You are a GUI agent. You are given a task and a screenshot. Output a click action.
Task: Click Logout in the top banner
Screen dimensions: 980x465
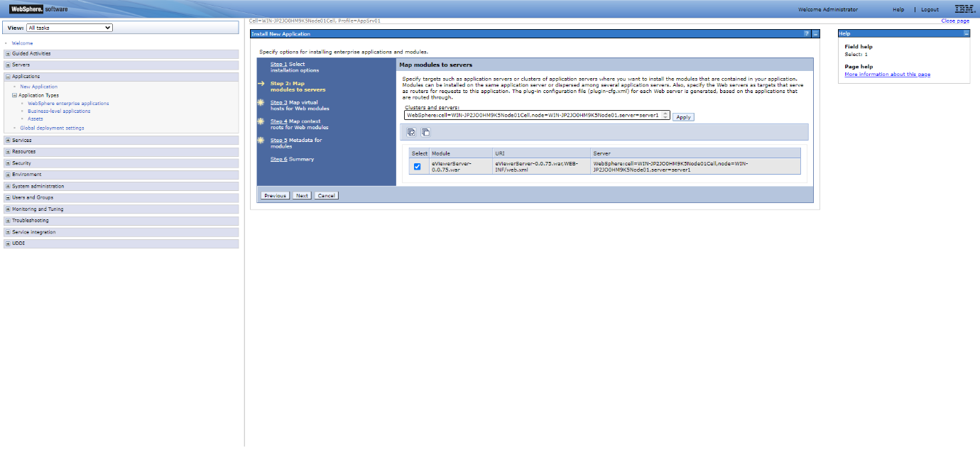coord(930,9)
